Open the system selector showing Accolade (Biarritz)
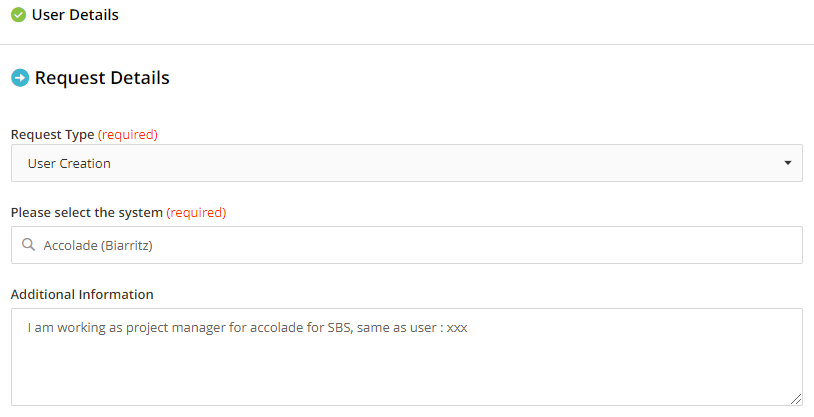Screen dimensions: 814x417 tap(400, 245)
